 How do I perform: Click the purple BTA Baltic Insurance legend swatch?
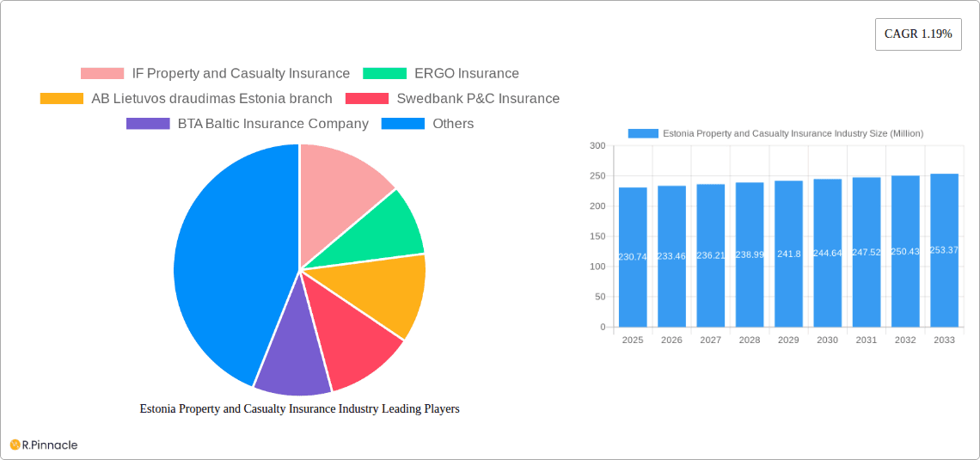(148, 124)
